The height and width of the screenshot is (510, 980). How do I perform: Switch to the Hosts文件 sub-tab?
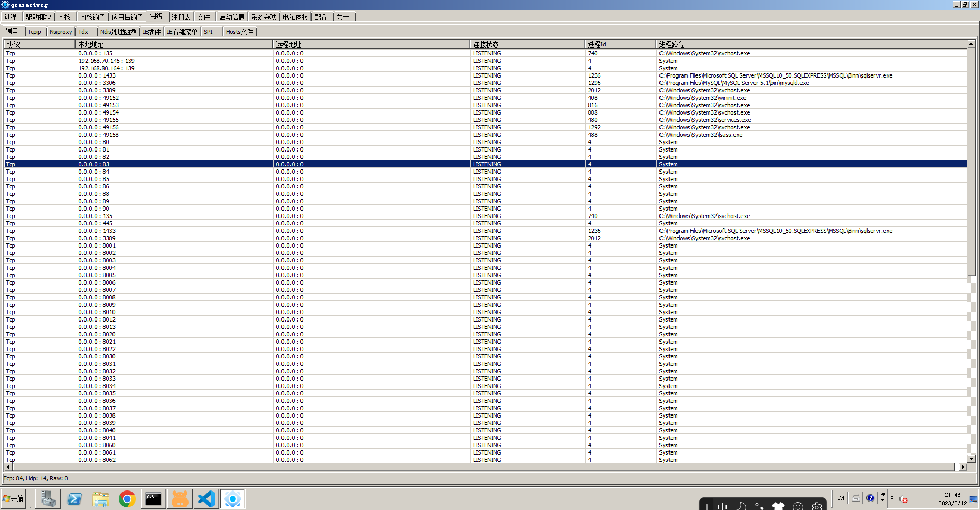239,31
